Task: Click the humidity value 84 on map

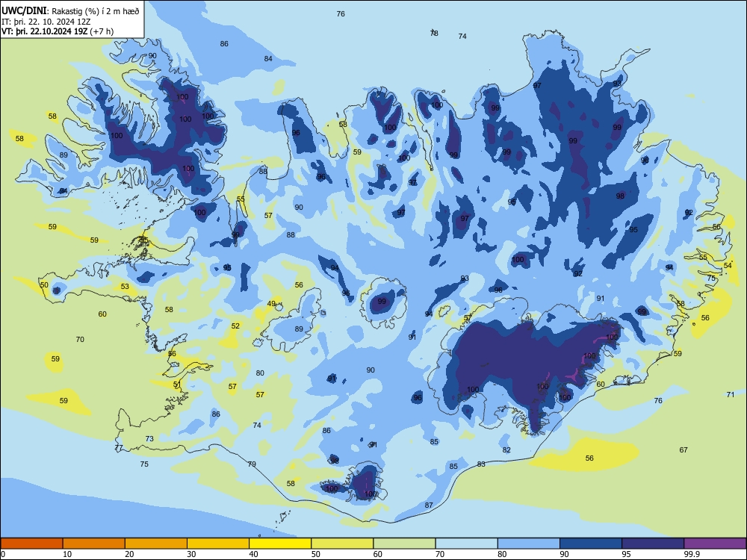Action: coord(268,58)
